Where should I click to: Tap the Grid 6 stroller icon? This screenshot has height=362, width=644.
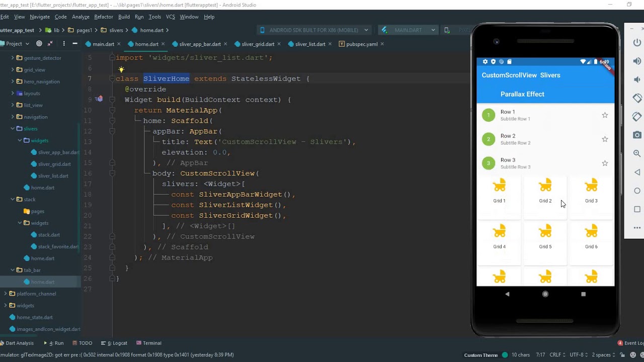(x=591, y=232)
